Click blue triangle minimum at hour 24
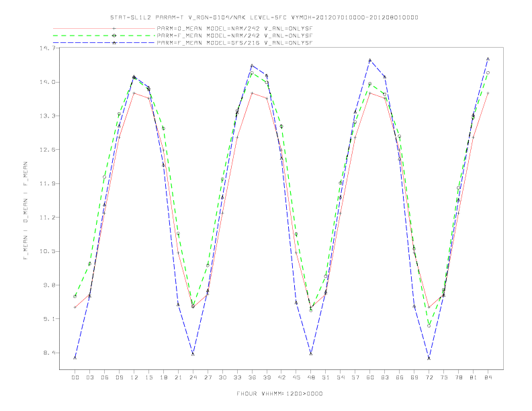Image resolution: width=532 pixels, height=411 pixels. (x=193, y=354)
